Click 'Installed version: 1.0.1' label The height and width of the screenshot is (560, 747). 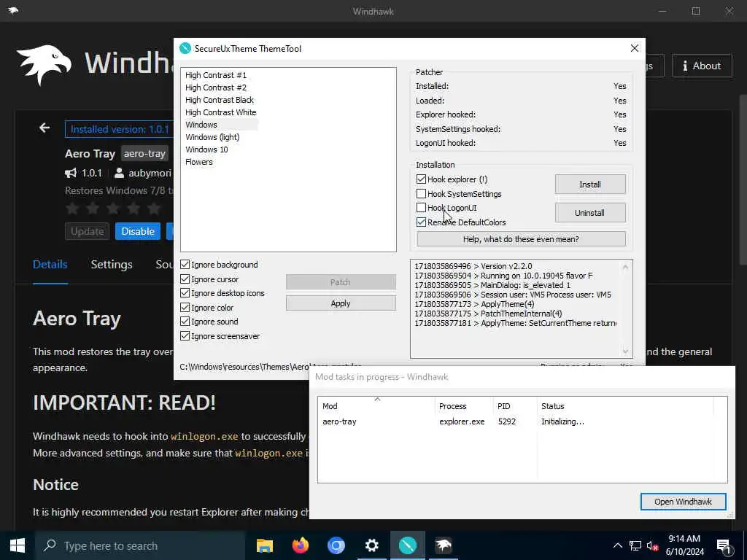[120, 129]
